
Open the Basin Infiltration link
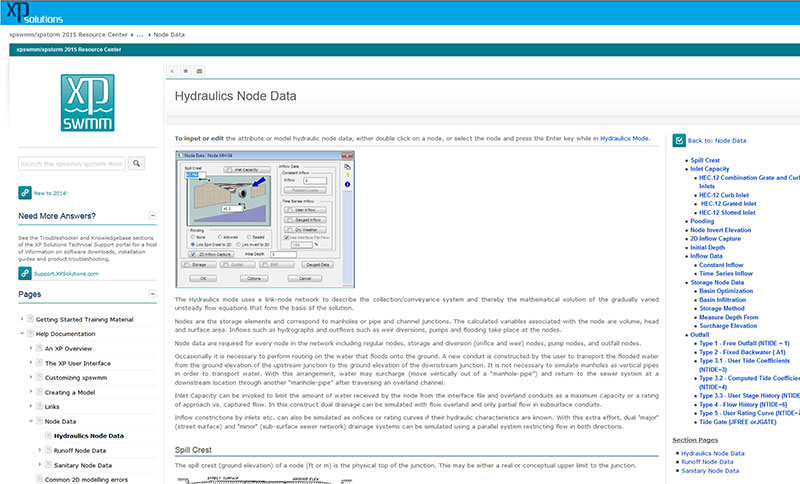click(x=722, y=300)
